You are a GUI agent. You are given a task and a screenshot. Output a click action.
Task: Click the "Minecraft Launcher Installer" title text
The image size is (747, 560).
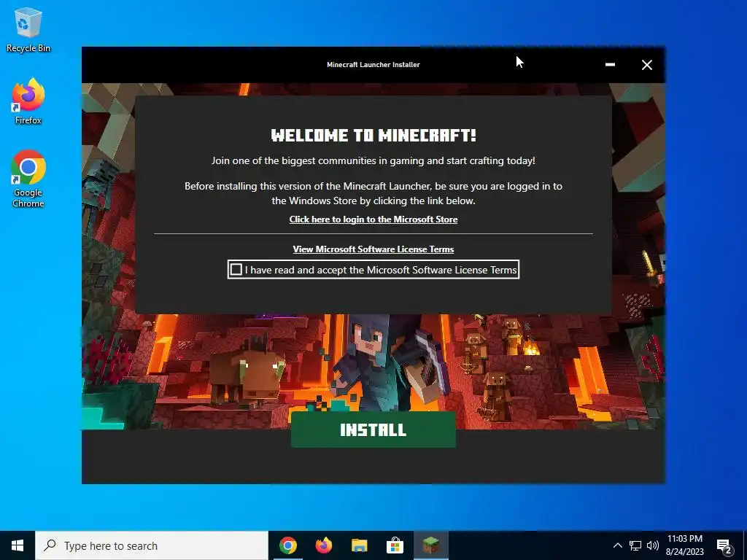coord(373,65)
